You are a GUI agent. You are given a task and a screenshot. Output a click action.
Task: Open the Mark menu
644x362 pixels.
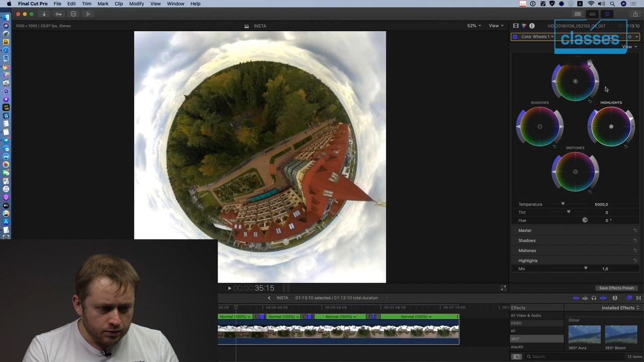pyautogui.click(x=103, y=4)
